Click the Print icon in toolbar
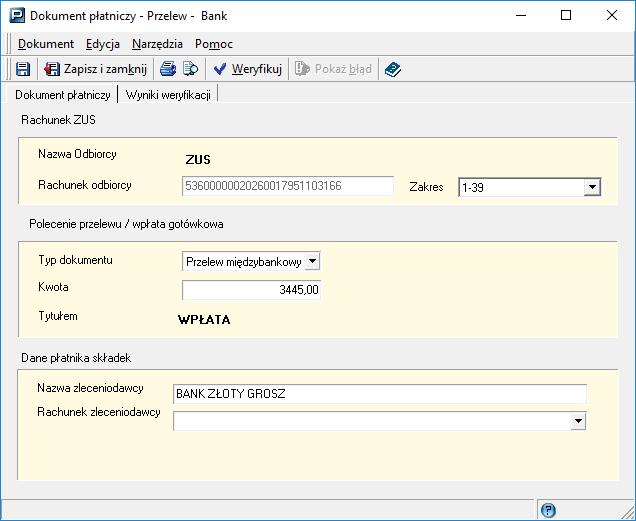Image resolution: width=636 pixels, height=521 pixels. click(168, 69)
